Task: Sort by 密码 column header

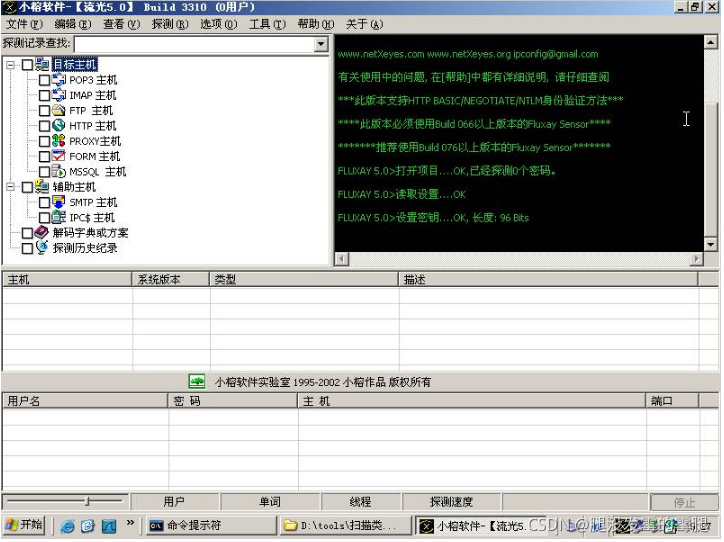Action: point(233,401)
